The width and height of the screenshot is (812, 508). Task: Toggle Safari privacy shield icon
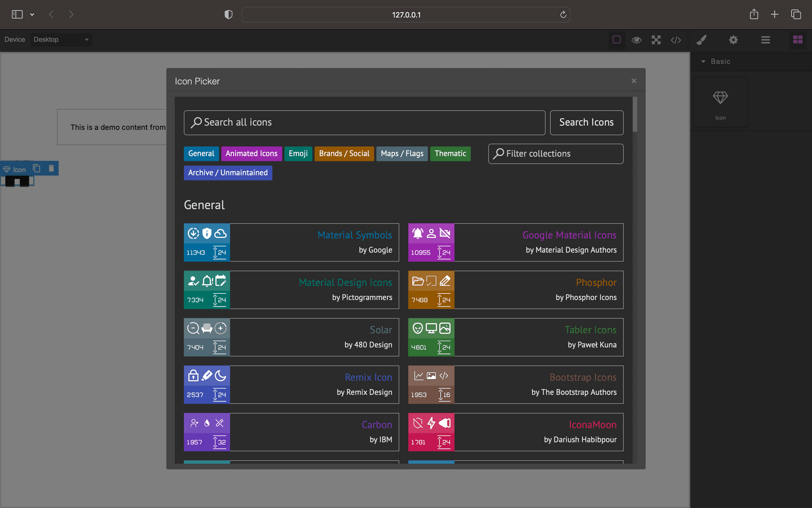(x=228, y=15)
